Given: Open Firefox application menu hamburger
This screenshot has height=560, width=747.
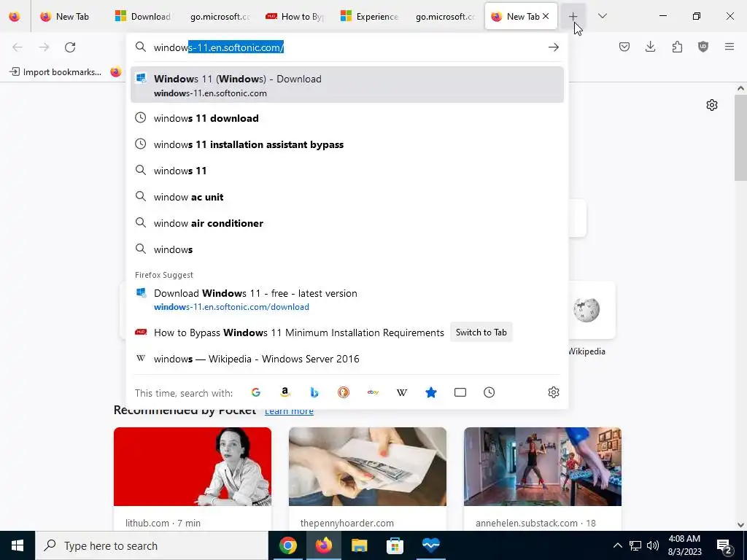Looking at the screenshot, I should 729,47.
